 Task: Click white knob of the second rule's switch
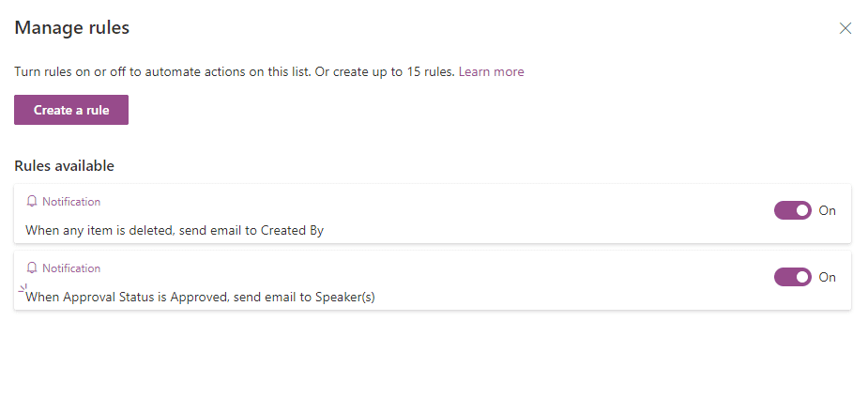pyautogui.click(x=802, y=277)
